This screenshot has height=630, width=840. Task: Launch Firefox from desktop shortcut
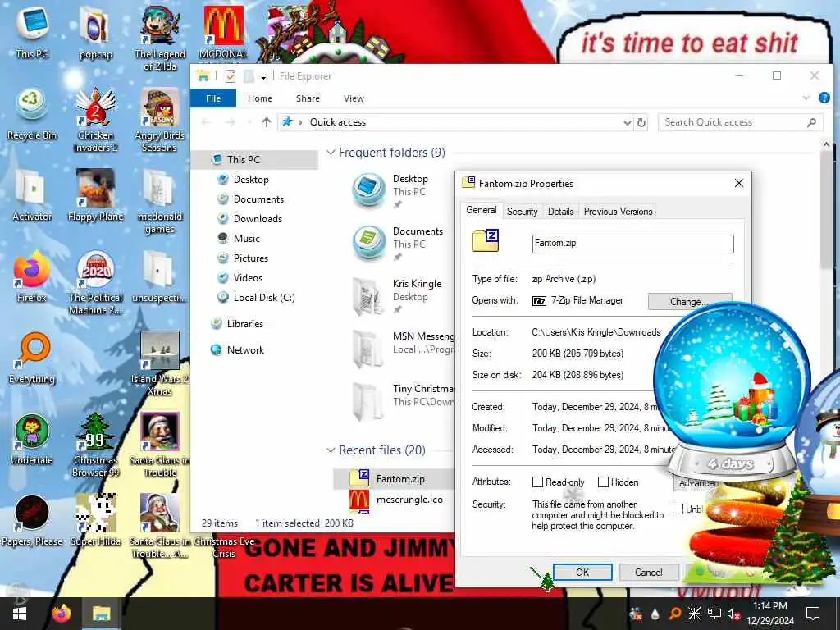[32, 276]
